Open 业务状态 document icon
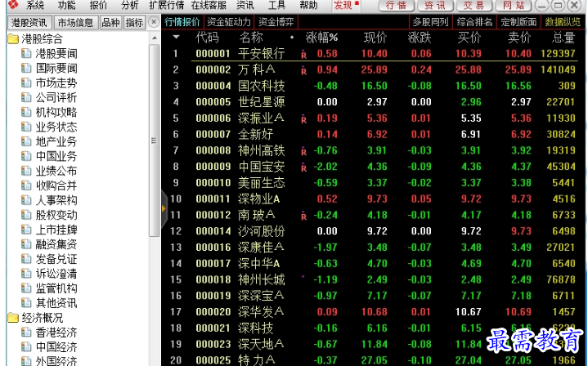The width and height of the screenshot is (588, 366). [x=26, y=127]
